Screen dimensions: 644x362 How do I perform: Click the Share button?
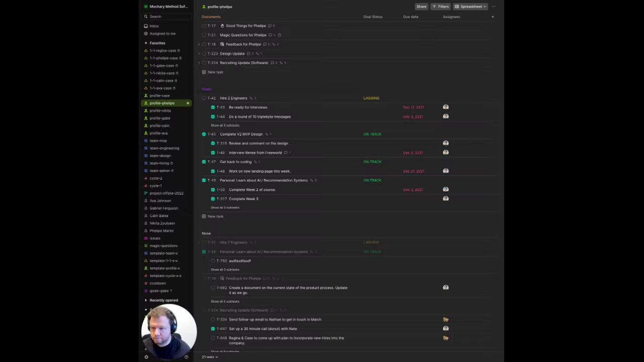pos(421,7)
